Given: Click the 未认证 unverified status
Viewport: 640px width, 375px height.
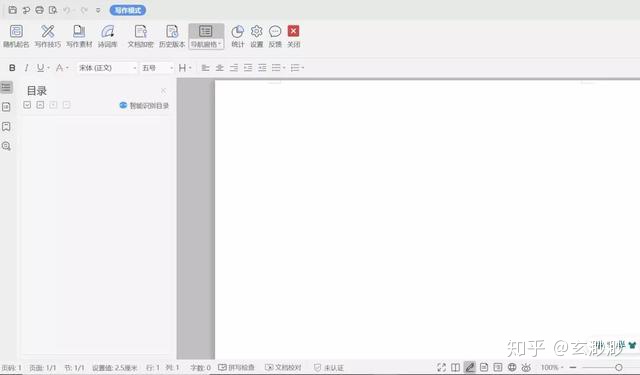Looking at the screenshot, I should tap(329, 368).
